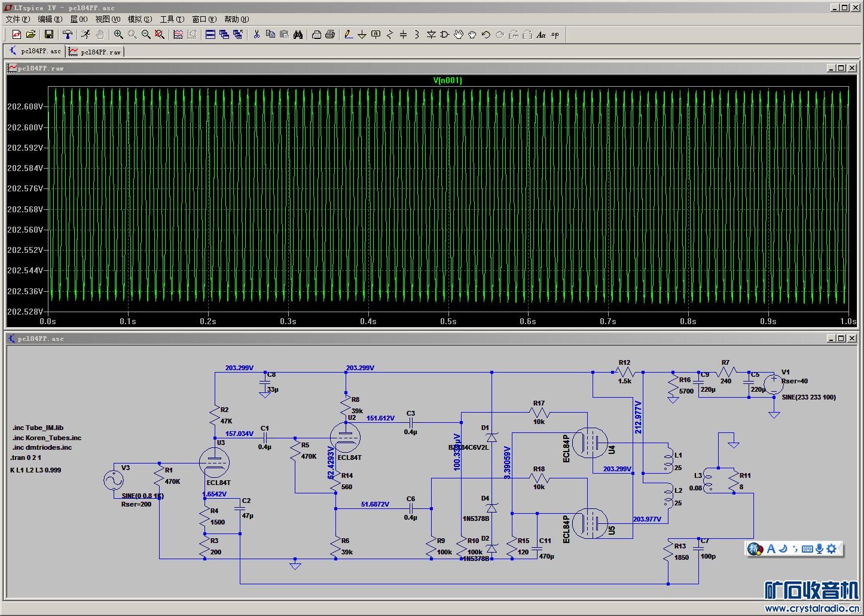Click the R12 1.5k resistor value
The width and height of the screenshot is (864, 616).
(x=624, y=381)
